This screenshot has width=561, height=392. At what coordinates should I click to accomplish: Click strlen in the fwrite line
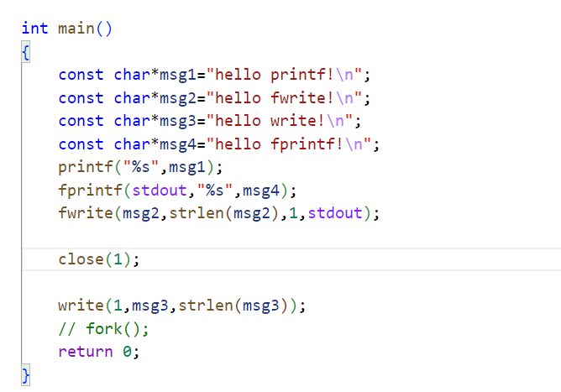[x=196, y=213]
